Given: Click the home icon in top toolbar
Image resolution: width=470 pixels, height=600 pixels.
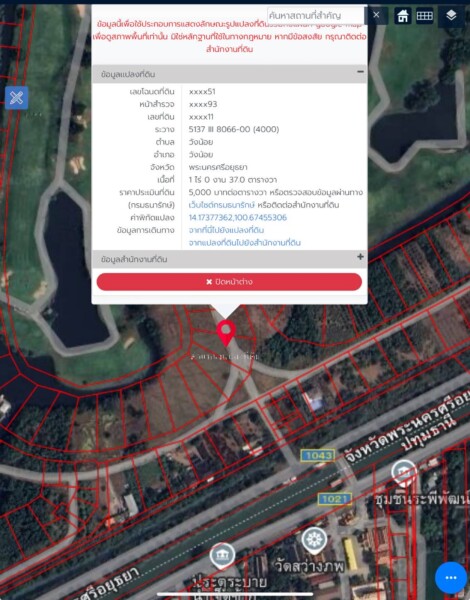Looking at the screenshot, I should tap(403, 16).
